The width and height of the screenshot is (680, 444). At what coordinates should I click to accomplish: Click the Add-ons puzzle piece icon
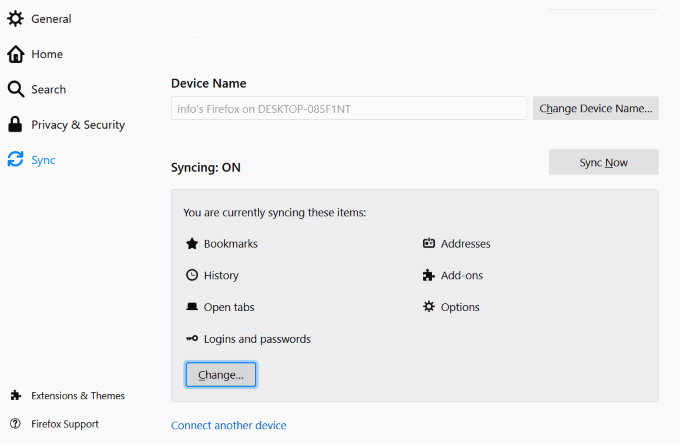[429, 275]
